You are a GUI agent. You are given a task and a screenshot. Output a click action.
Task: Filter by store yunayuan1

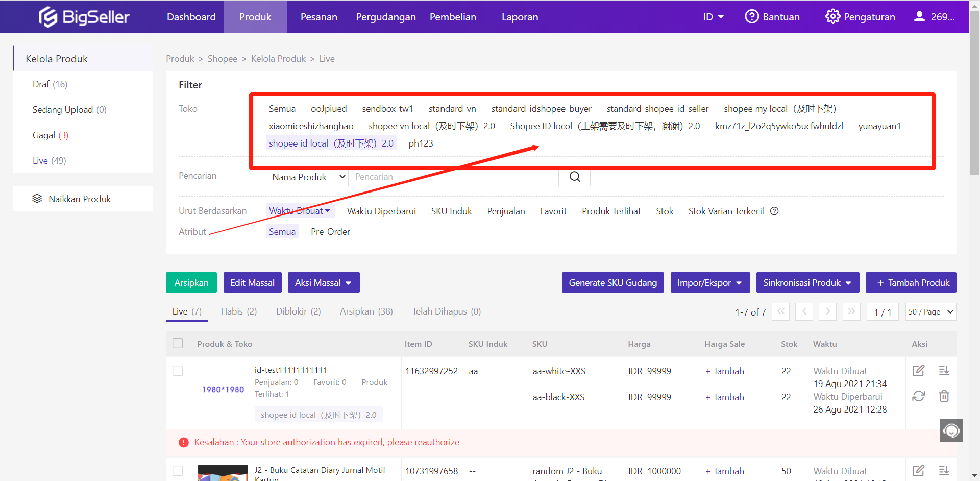tap(879, 126)
